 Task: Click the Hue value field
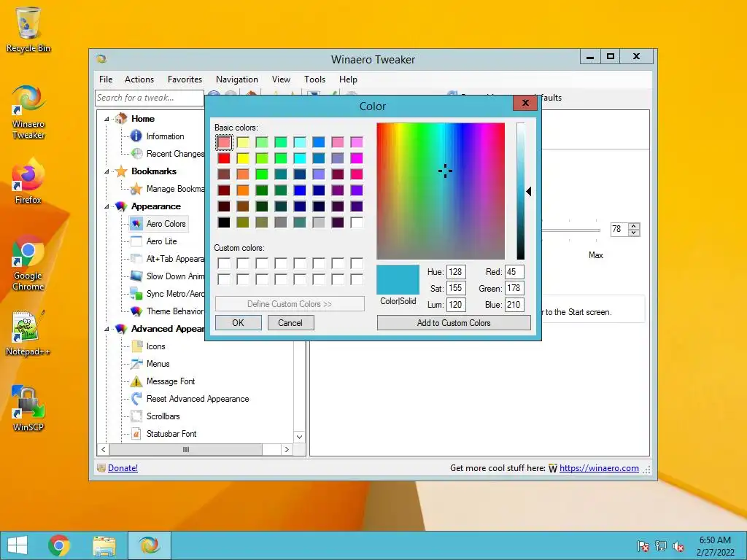456,272
